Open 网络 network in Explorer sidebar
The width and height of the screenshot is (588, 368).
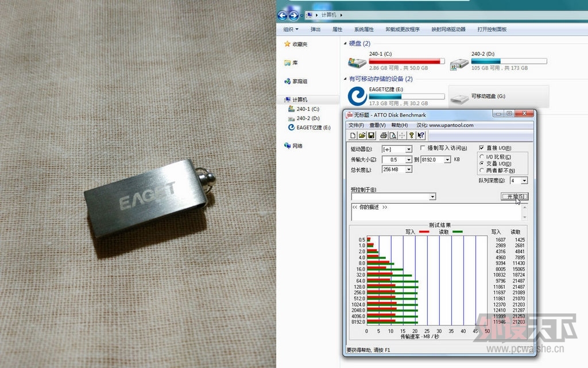click(x=293, y=146)
